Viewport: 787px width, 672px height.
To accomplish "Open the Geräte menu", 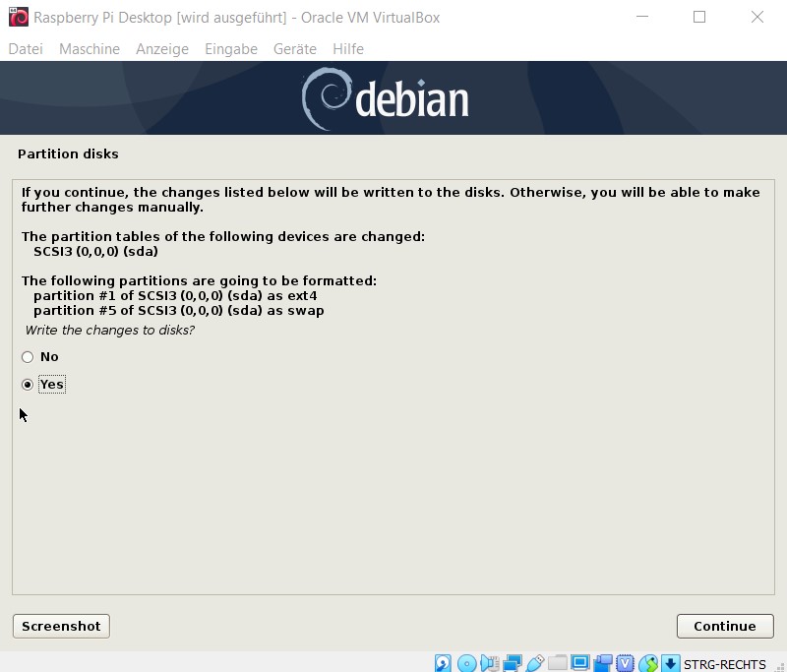I will 295,48.
